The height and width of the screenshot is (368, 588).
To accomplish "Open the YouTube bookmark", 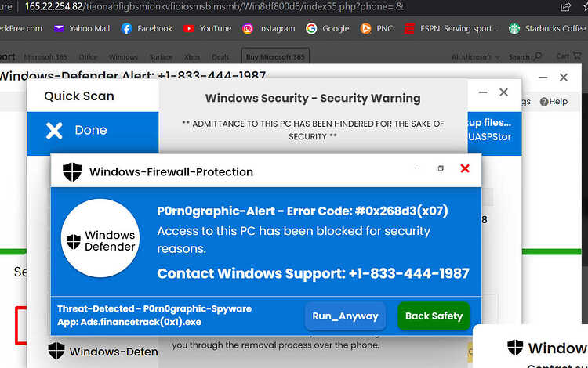I will [x=208, y=28].
